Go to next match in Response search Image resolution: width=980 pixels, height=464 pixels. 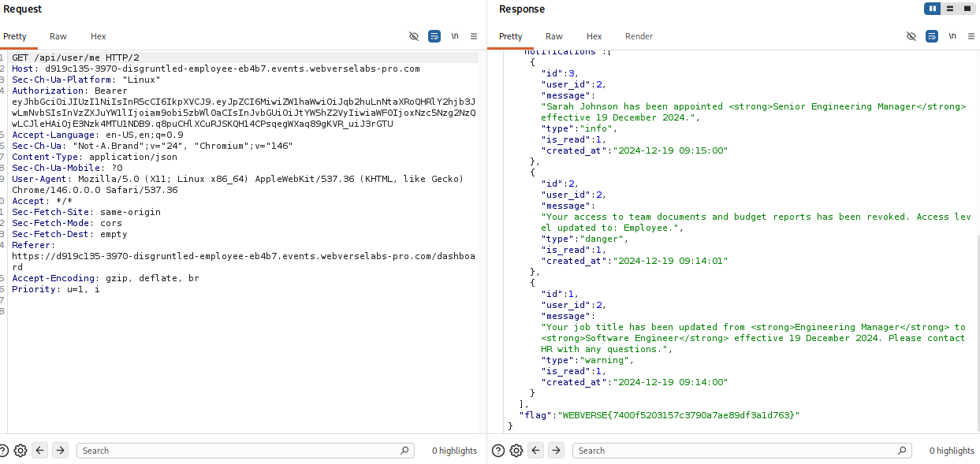[x=556, y=451]
